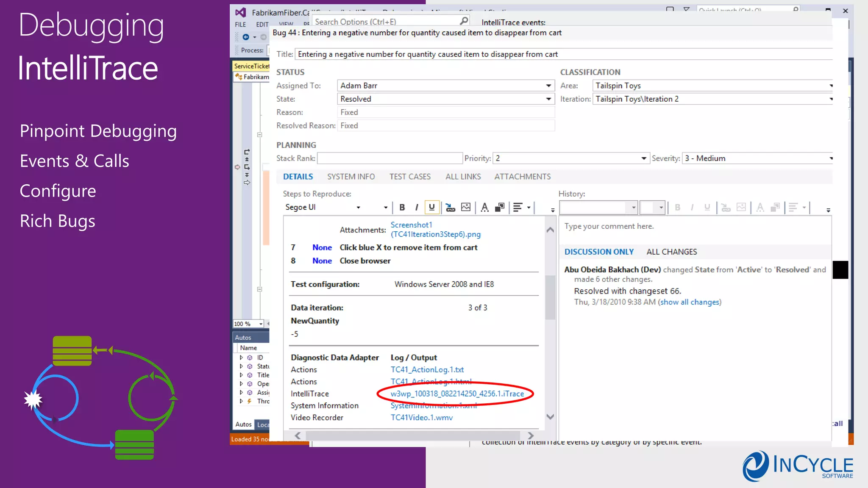Viewport: 868px width, 488px height.
Task: Open EDIT menu
Action: coord(262,25)
